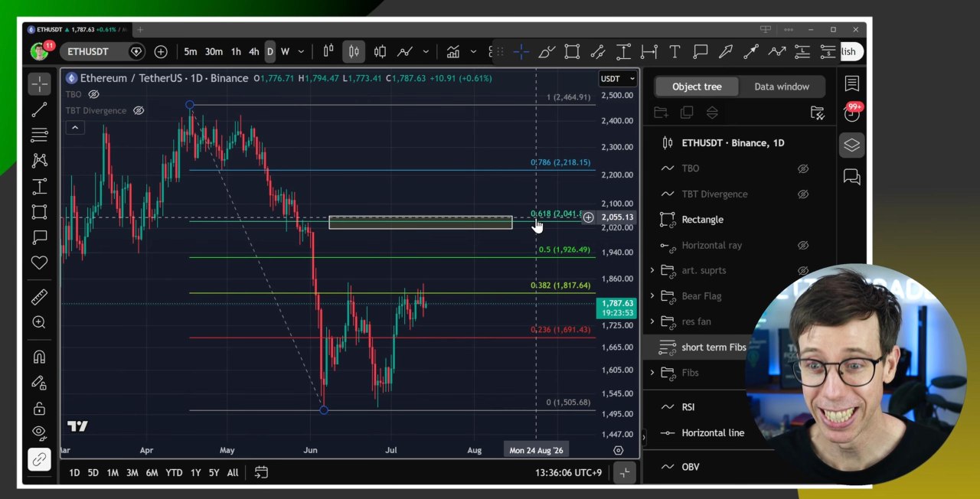Toggle stay in drawing mode pencil-lock
This screenshot has height=499, width=980.
[x=39, y=383]
